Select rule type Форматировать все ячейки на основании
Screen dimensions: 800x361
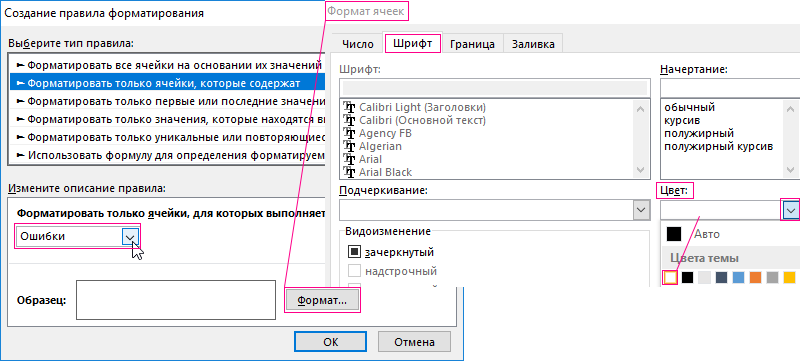pyautogui.click(x=167, y=65)
